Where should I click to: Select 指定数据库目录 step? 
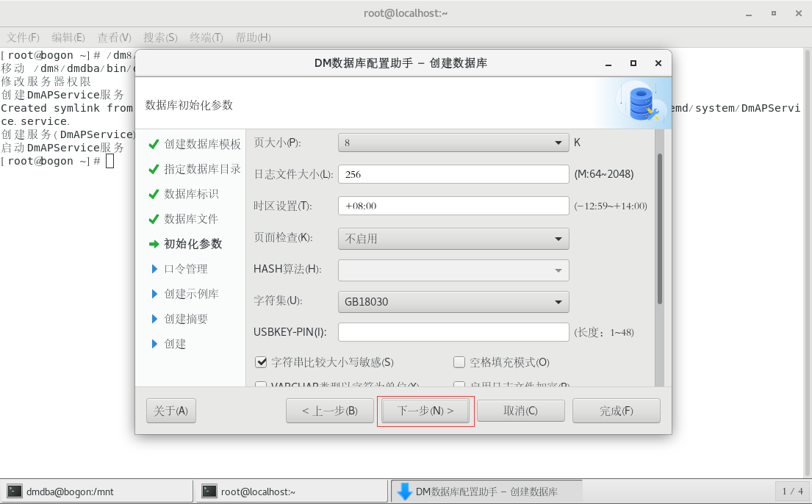[x=203, y=169]
